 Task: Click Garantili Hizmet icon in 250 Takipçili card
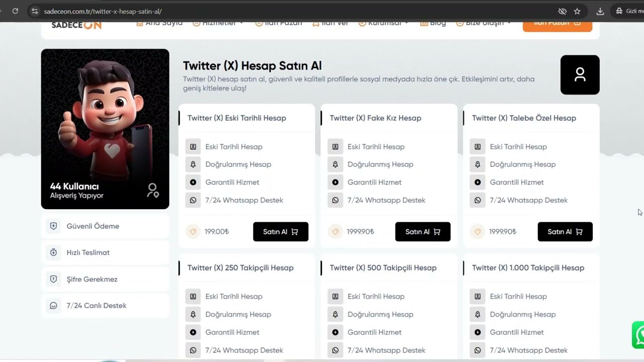point(193,332)
